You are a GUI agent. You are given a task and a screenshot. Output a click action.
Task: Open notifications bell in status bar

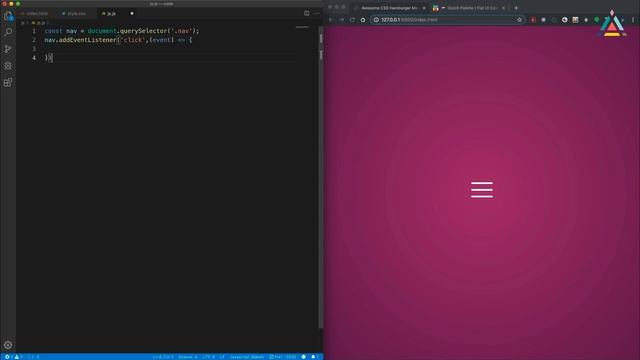[x=314, y=357]
